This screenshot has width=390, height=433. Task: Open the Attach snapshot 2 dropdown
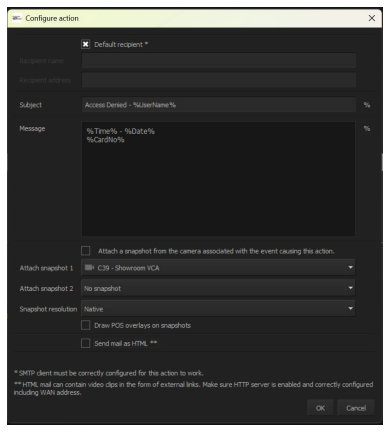click(218, 288)
